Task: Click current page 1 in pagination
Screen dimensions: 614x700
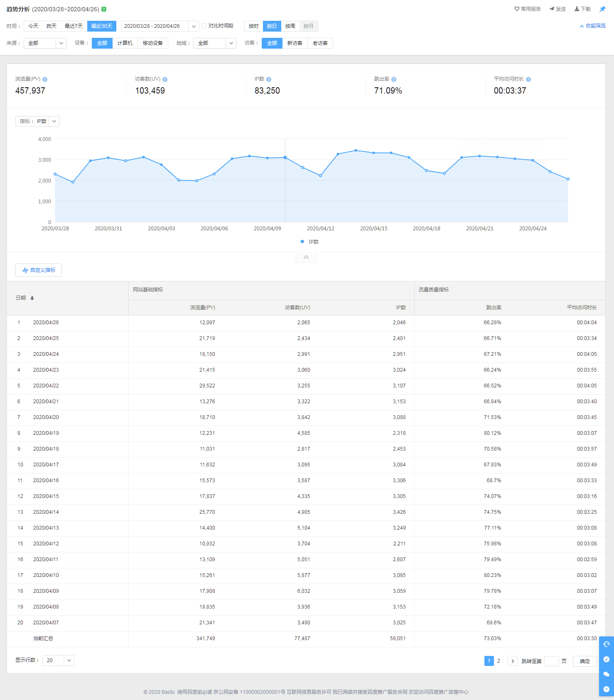Action: [489, 661]
